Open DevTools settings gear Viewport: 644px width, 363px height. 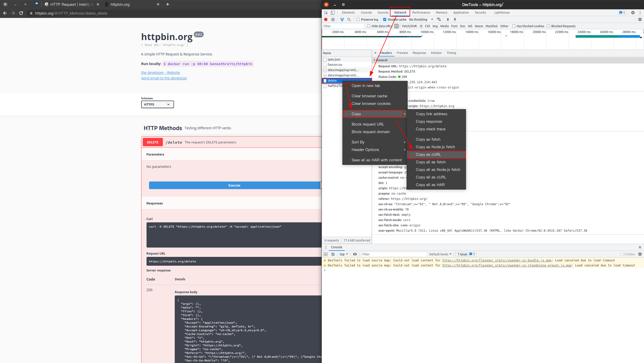pyautogui.click(x=633, y=13)
